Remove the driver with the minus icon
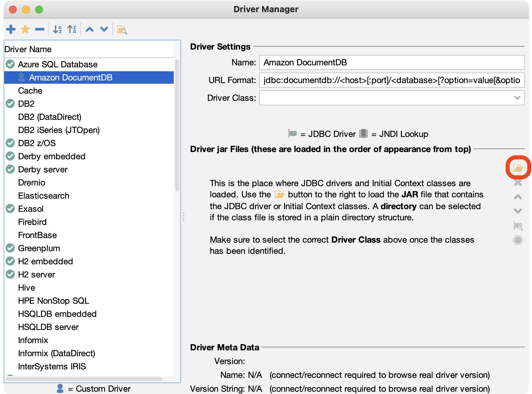The height and width of the screenshot is (394, 532). 40,30
